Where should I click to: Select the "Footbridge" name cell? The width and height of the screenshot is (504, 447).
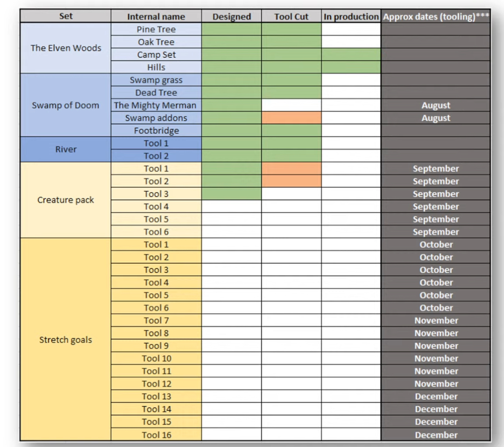[156, 131]
